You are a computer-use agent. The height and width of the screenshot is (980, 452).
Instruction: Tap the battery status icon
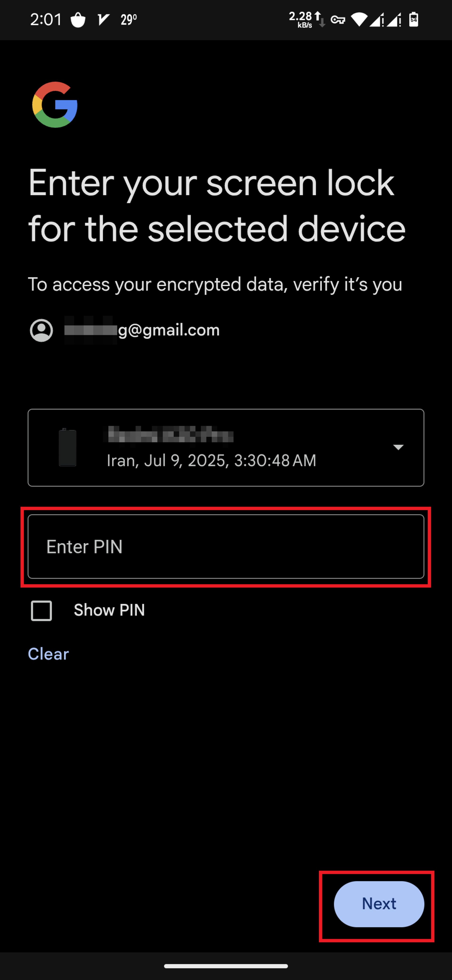[x=414, y=19]
